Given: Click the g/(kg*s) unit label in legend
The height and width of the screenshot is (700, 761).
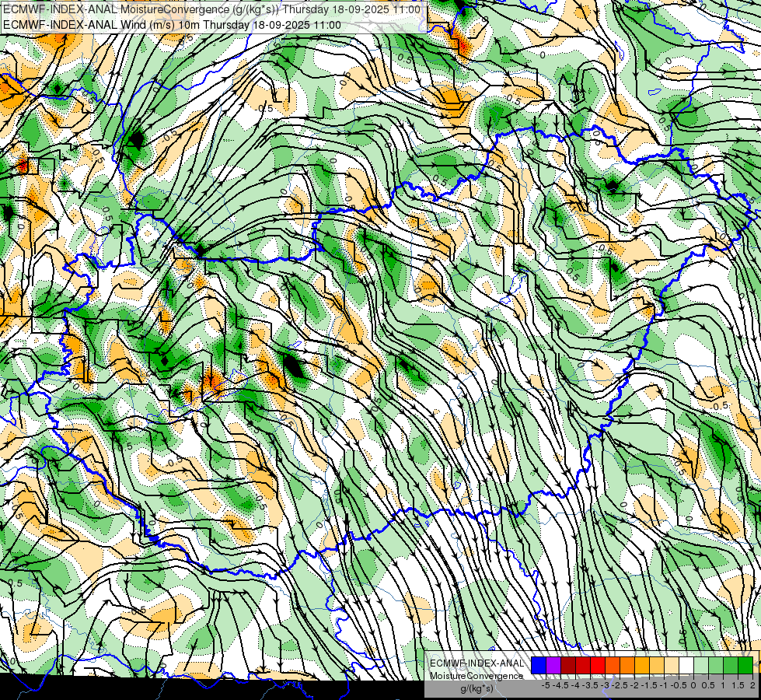Looking at the screenshot, I should (477, 688).
